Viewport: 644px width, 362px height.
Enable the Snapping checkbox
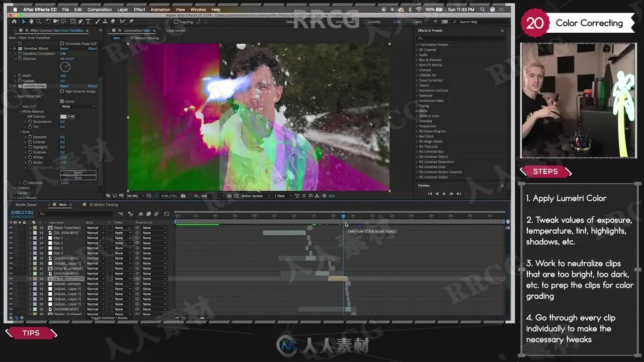click(x=176, y=22)
